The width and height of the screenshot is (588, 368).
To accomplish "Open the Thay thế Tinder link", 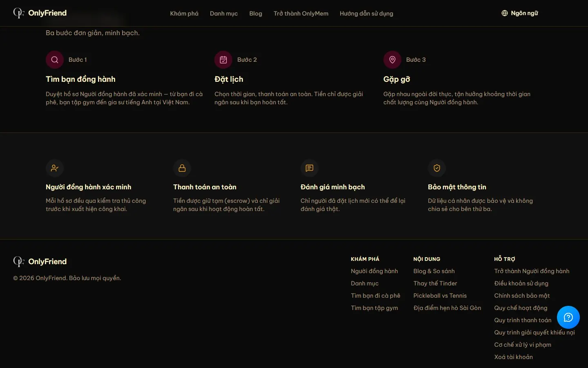I will pos(435,283).
